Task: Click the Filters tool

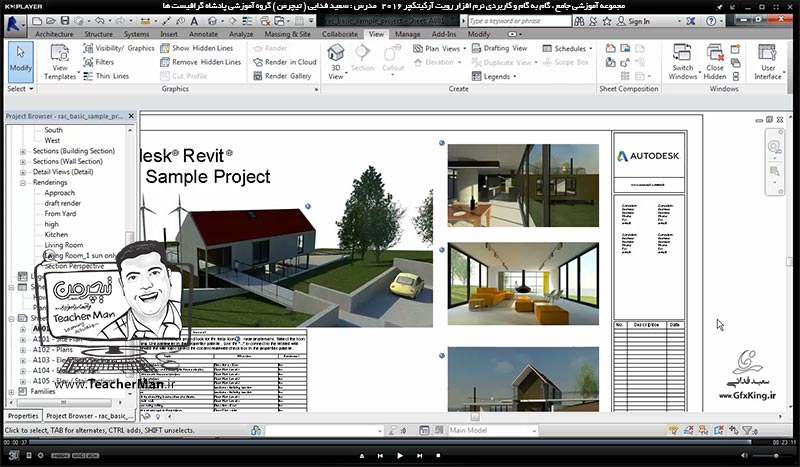Action: tap(99, 62)
